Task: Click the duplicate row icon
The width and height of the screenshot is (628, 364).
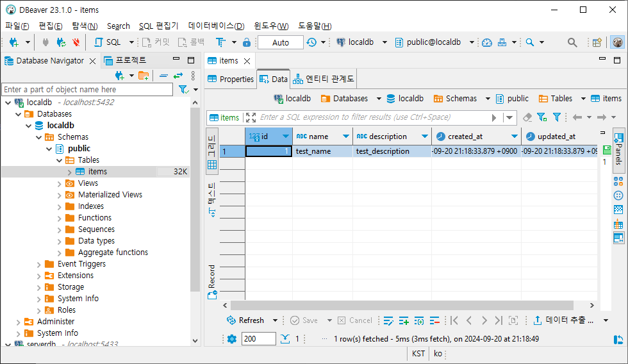Action: [x=419, y=320]
